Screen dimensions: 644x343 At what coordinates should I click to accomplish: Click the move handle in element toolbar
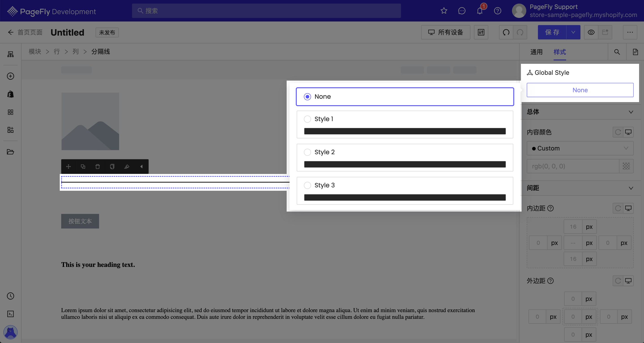pyautogui.click(x=68, y=167)
